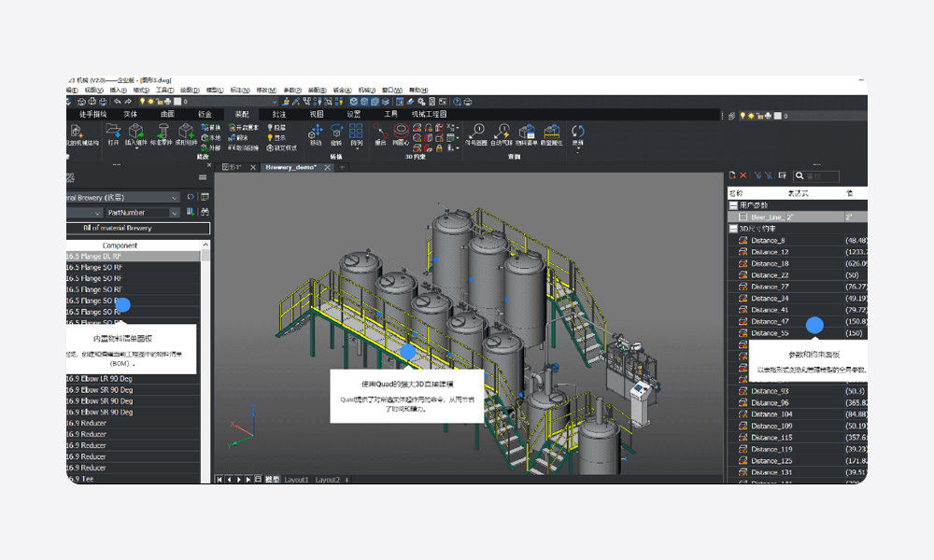The height and width of the screenshot is (560, 934).
Task: Collapse the 3D dimension constraints group
Action: click(733, 229)
